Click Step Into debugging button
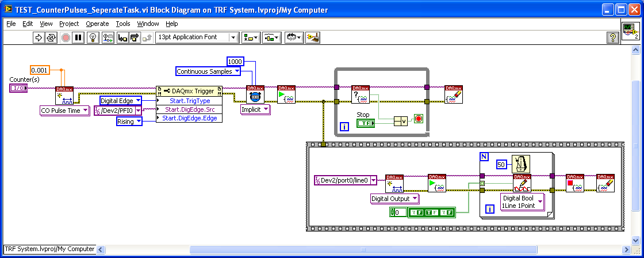This screenshot has height=258, width=644. (122, 37)
